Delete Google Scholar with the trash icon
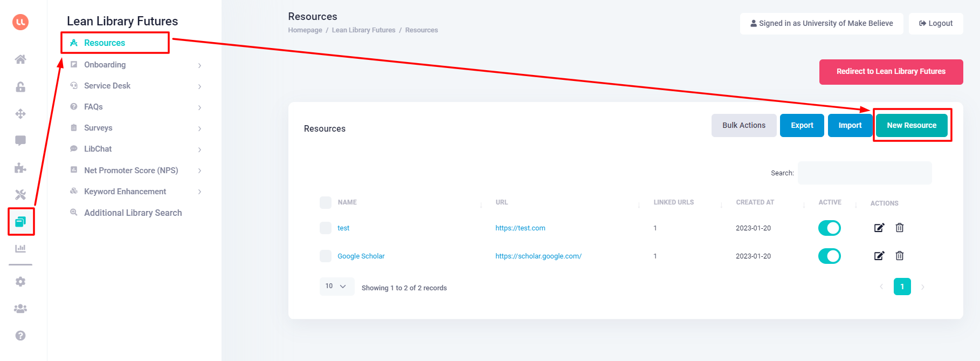This screenshot has height=361, width=980. 900,256
